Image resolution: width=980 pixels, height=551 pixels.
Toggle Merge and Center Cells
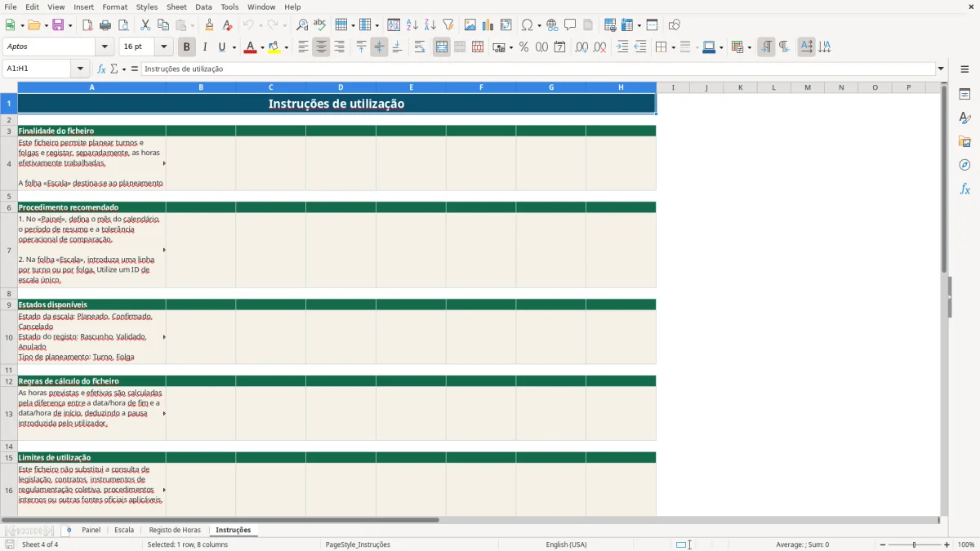point(442,47)
